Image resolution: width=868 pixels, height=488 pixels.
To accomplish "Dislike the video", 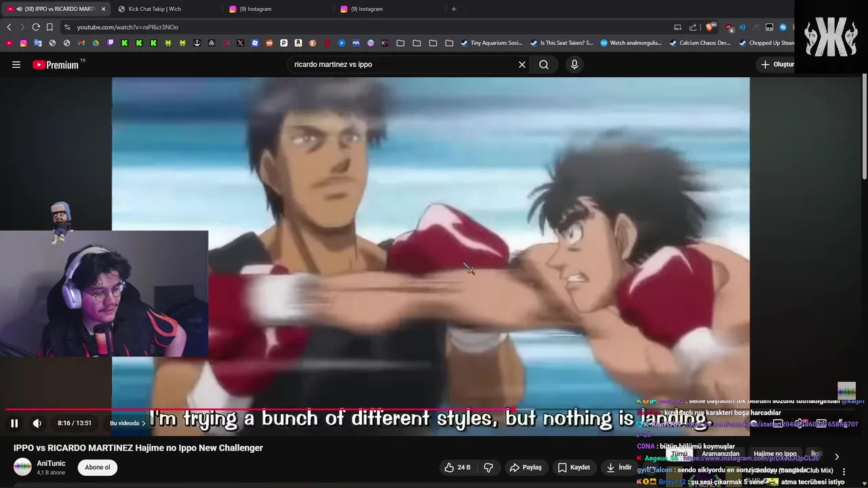I will point(488,467).
